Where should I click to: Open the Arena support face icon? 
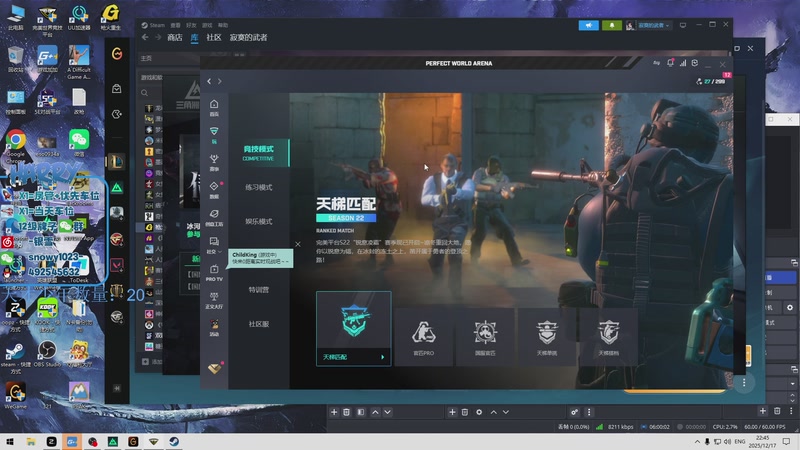click(695, 63)
